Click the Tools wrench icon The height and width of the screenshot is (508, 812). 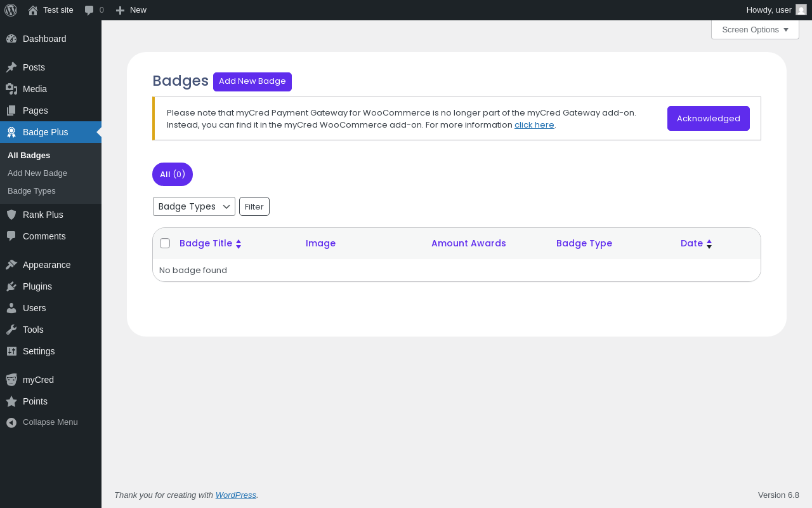point(11,330)
